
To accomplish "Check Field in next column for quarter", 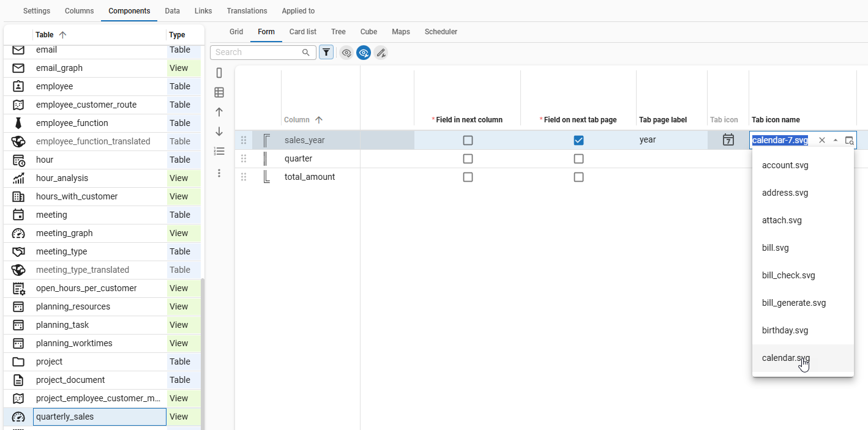I will (468, 158).
